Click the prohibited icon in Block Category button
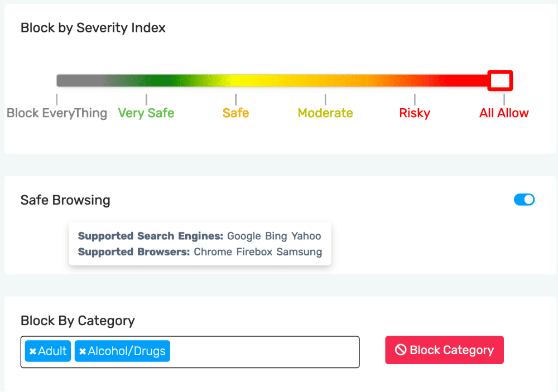This screenshot has height=392, width=558. (x=401, y=350)
